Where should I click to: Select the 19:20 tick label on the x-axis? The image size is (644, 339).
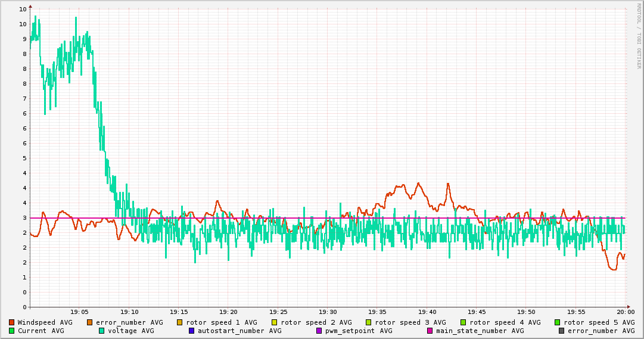coord(228,312)
